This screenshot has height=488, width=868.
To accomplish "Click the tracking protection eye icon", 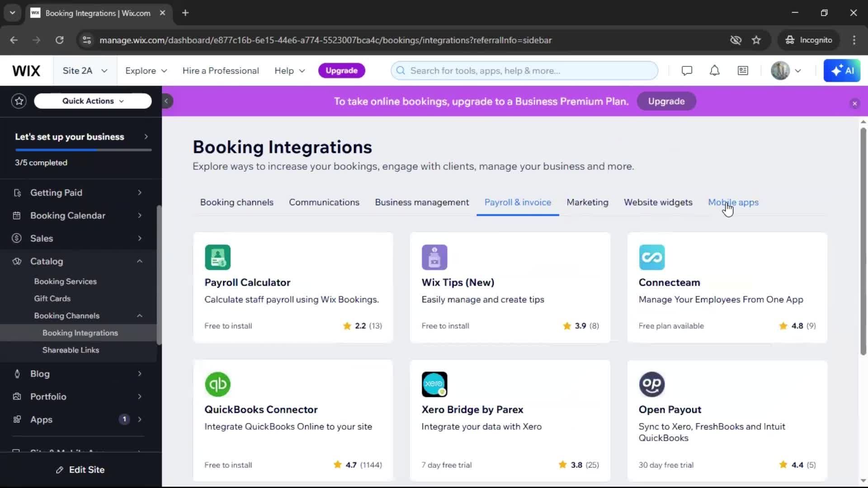I will tap(736, 40).
